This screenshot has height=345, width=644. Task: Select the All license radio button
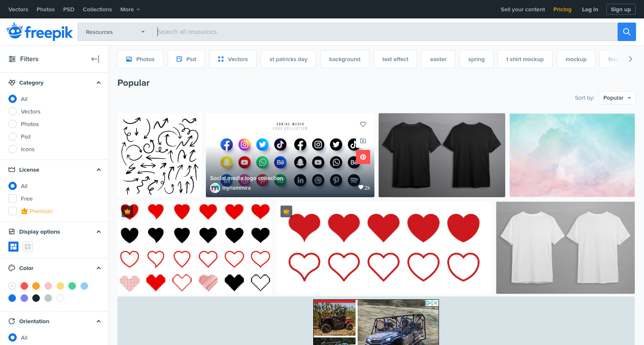[x=13, y=186]
